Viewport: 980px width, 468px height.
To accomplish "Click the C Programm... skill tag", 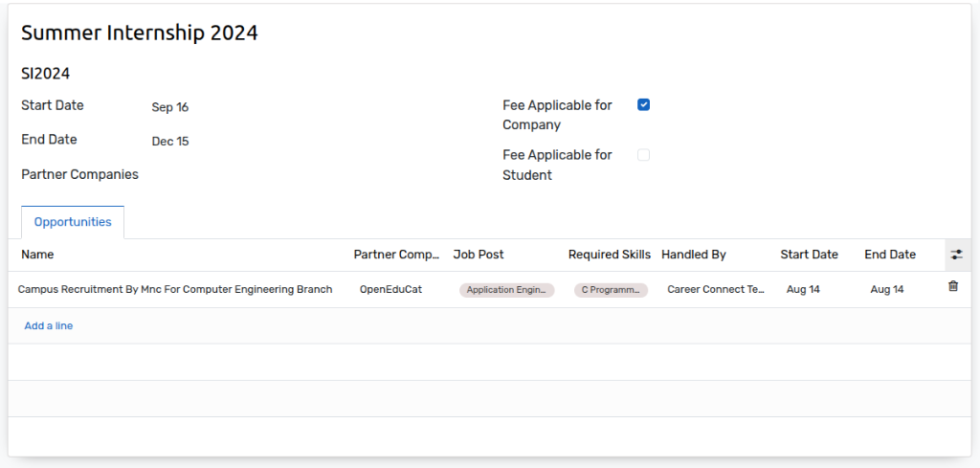I will pos(612,290).
